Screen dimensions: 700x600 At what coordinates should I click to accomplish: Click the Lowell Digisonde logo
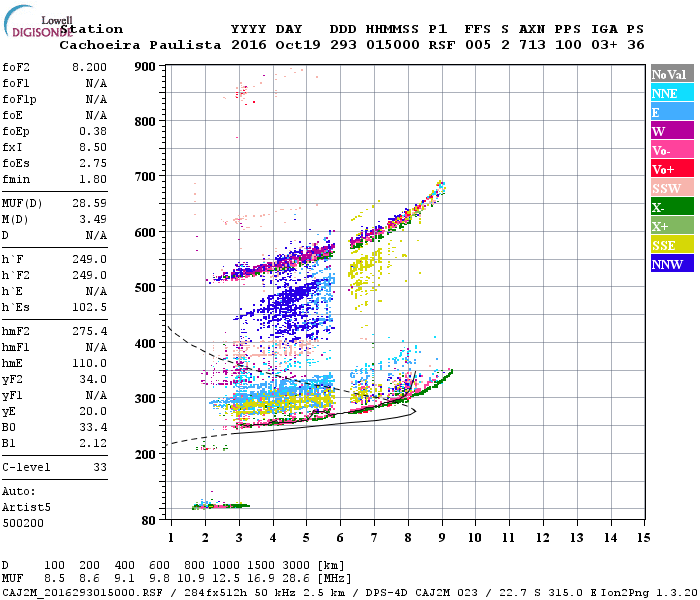[x=38, y=21]
